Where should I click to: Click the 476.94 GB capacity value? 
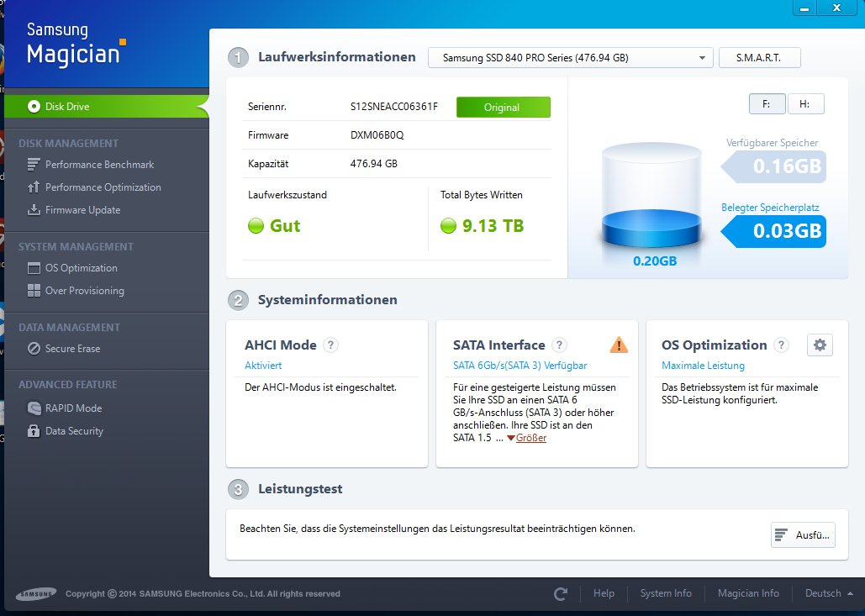373,164
